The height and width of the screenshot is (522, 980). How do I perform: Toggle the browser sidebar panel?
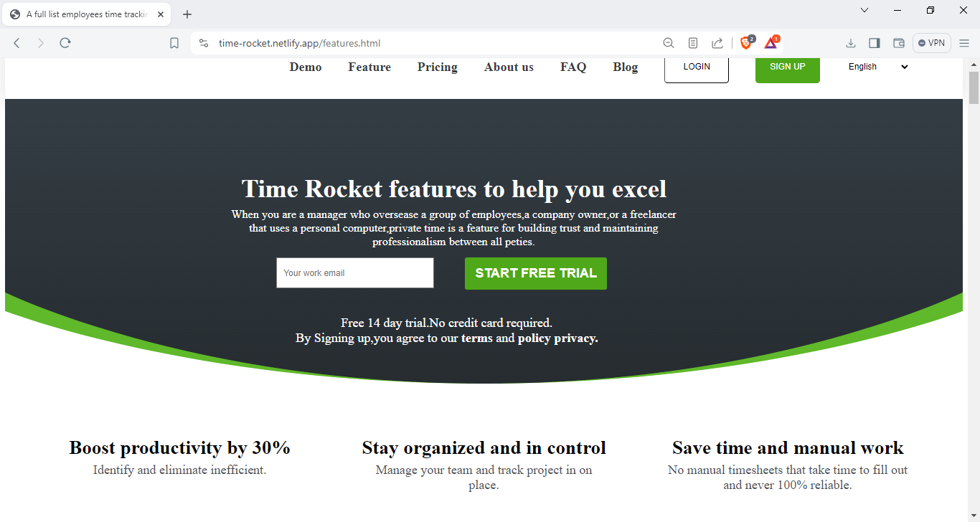coord(875,43)
